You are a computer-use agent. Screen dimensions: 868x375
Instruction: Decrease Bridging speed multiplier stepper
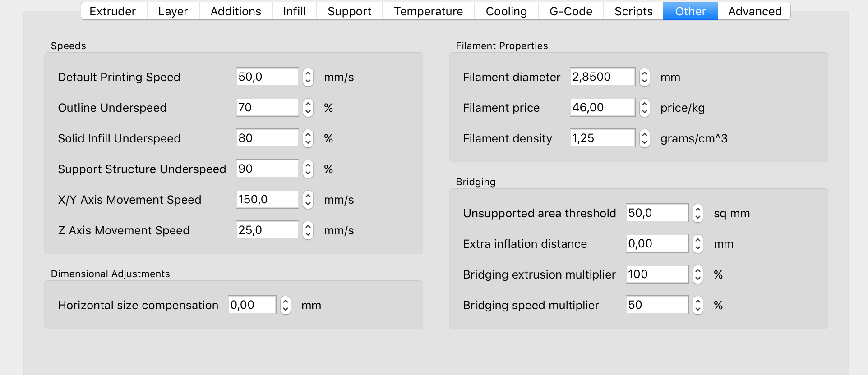(x=698, y=310)
